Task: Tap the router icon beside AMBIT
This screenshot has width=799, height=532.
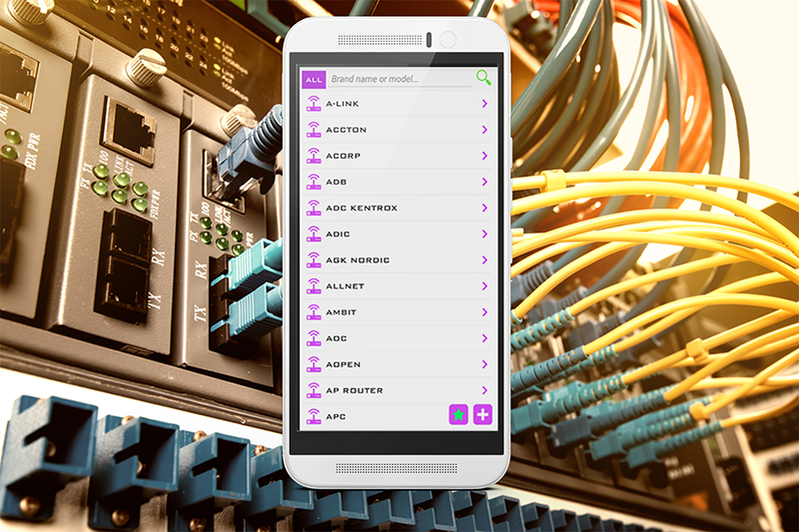Action: click(314, 312)
